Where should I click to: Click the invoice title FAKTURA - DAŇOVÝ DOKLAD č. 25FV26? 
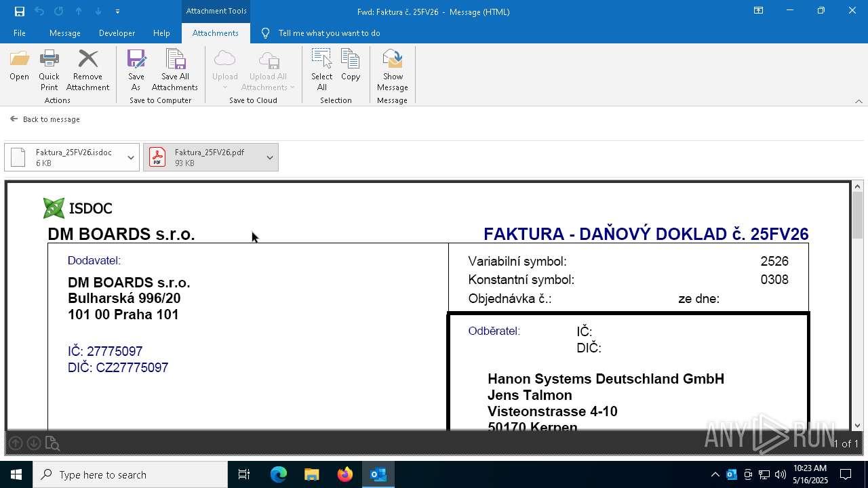pos(646,235)
